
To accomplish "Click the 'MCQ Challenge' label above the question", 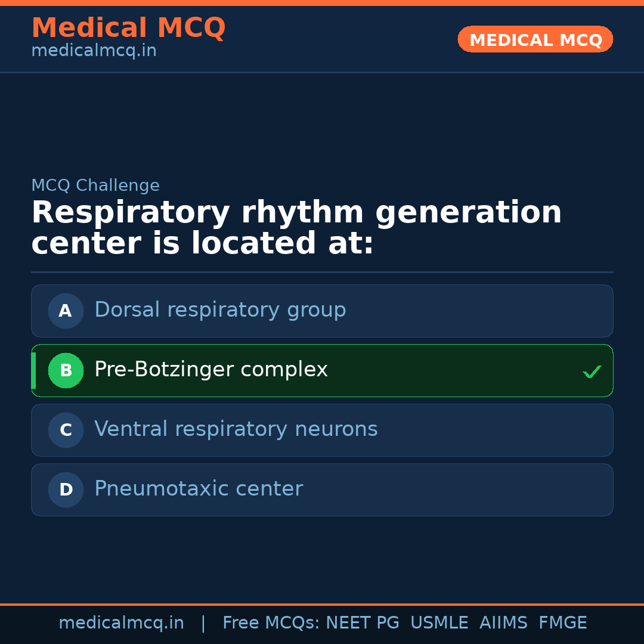I will point(95,185).
